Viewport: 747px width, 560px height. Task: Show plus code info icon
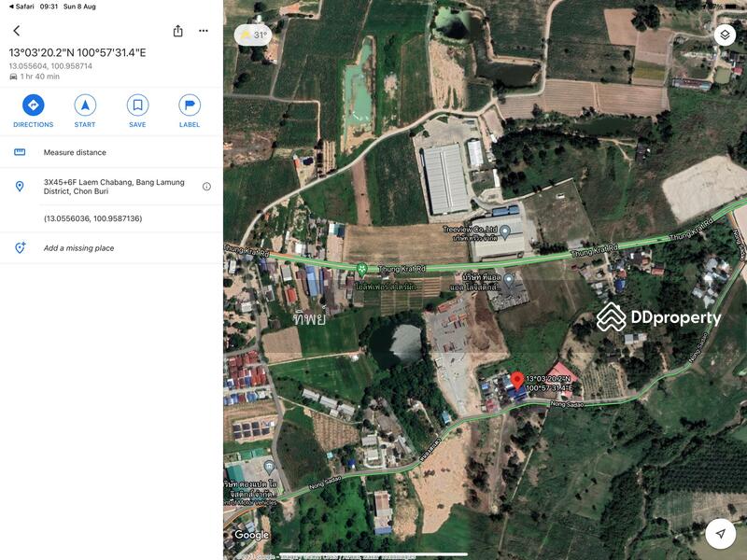coord(206,187)
